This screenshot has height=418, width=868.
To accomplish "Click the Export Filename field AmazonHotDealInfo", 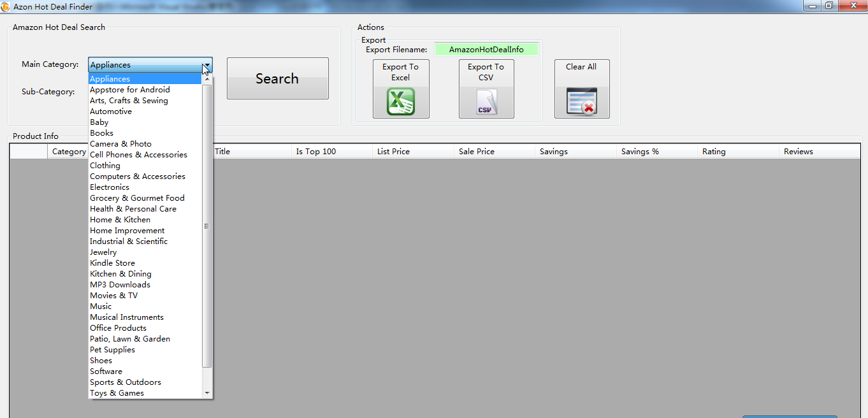I will click(486, 49).
